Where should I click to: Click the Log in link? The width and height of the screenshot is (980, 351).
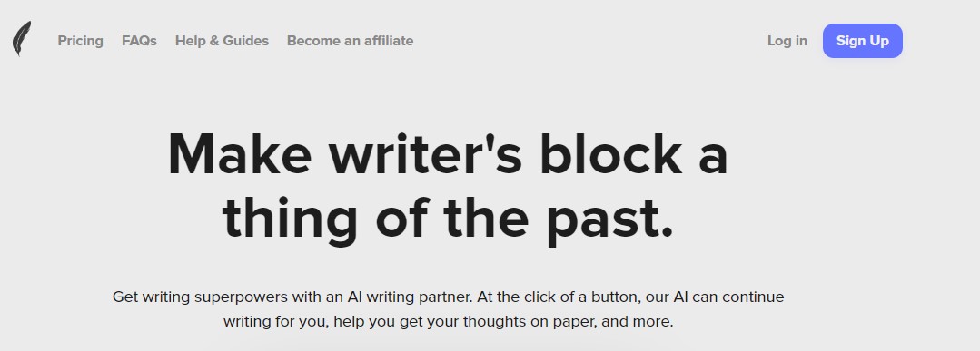coord(787,41)
